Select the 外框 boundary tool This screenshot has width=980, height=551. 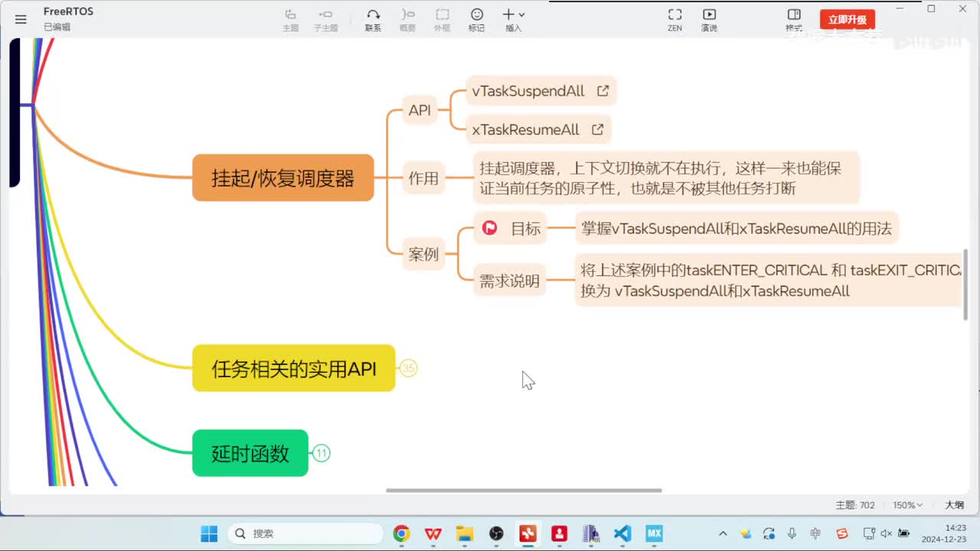tap(442, 20)
